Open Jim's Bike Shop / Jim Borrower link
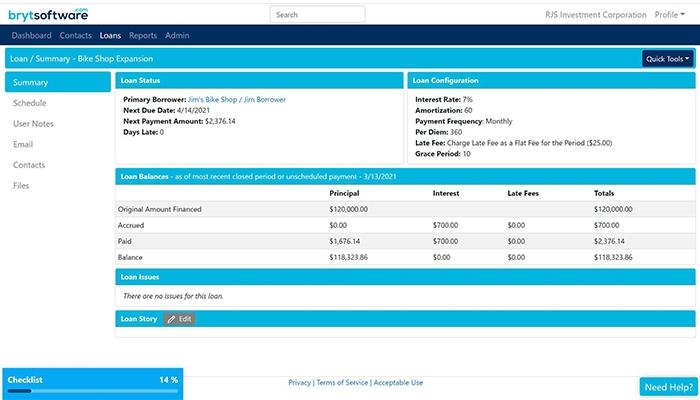The width and height of the screenshot is (700, 400). click(x=237, y=100)
